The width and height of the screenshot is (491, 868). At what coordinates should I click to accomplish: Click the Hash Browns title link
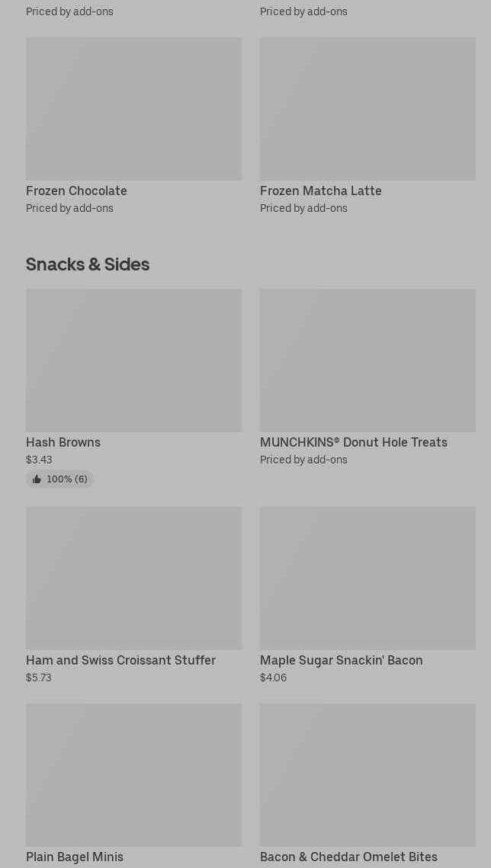63,442
